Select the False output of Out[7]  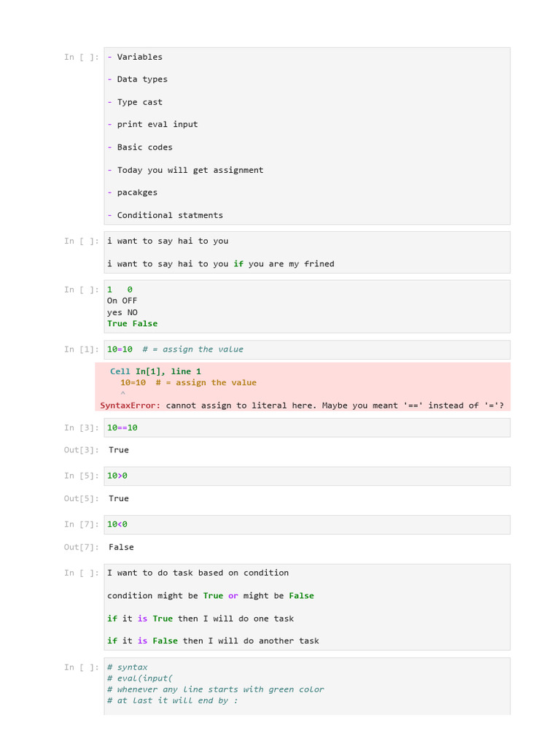[x=121, y=547]
